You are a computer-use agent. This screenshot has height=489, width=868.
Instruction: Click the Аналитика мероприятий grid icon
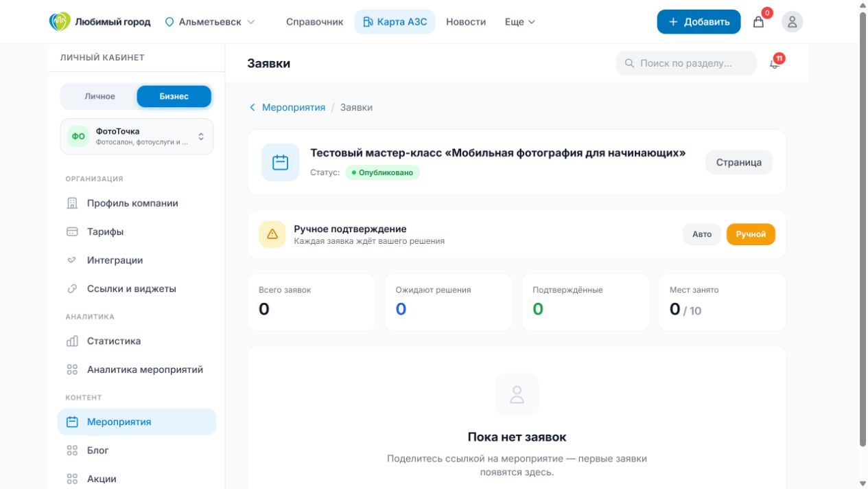coord(72,369)
